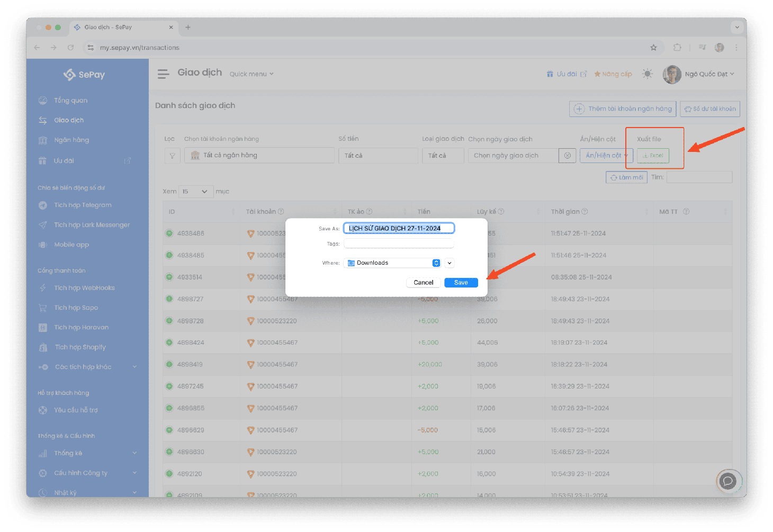
Task: Expand Các tích hợp khác section
Action: pyautogui.click(x=88, y=367)
